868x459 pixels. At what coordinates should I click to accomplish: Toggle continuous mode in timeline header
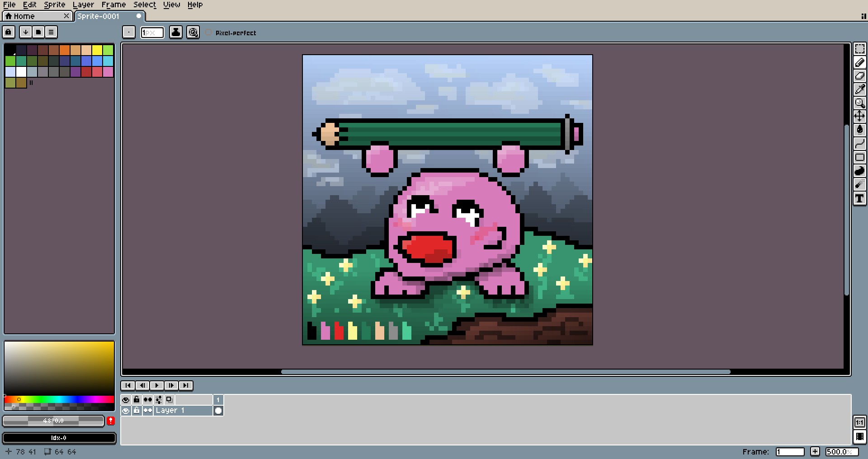coord(148,399)
